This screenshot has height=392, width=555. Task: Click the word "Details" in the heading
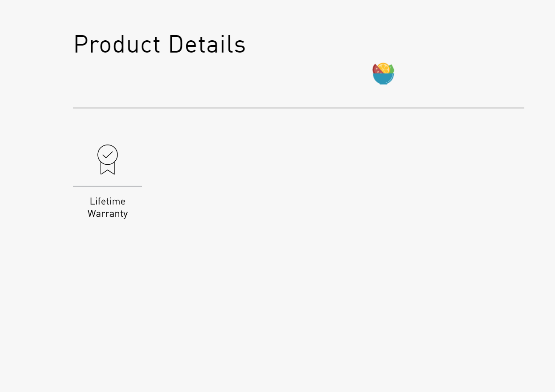206,45
